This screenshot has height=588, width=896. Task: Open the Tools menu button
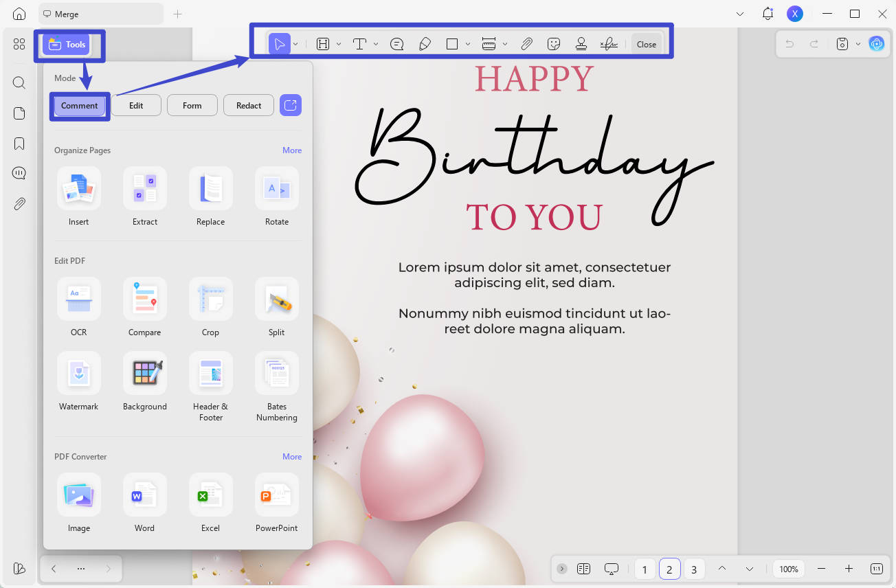pos(67,45)
